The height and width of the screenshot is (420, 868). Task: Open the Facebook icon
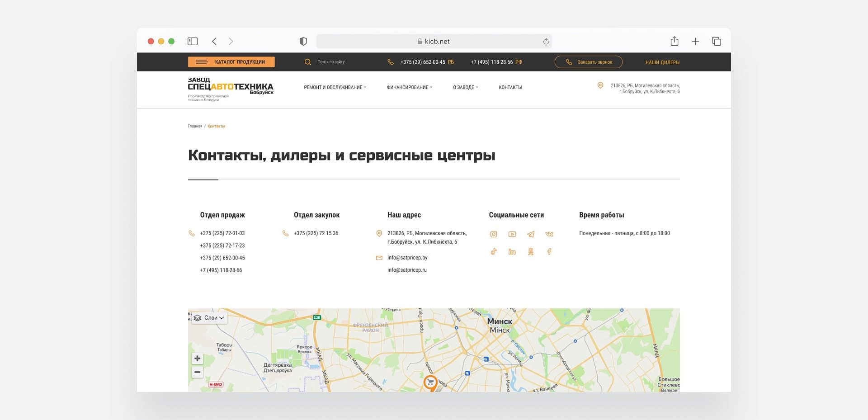coord(549,251)
